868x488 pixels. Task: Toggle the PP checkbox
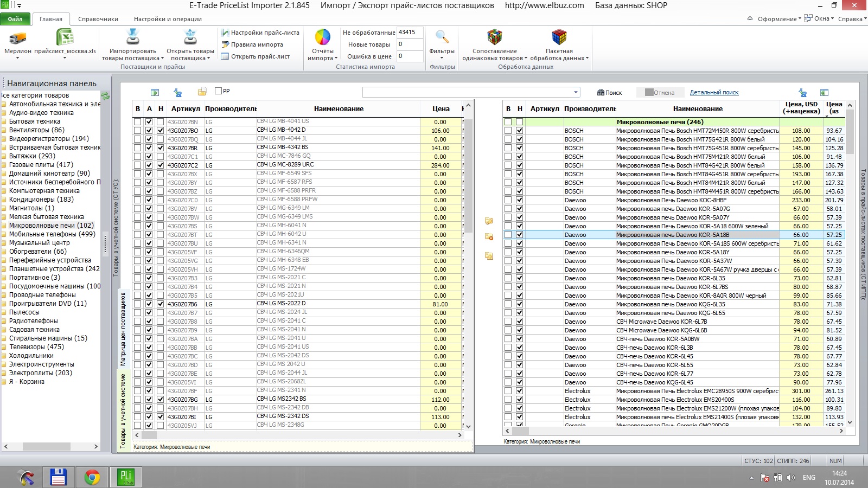[219, 91]
